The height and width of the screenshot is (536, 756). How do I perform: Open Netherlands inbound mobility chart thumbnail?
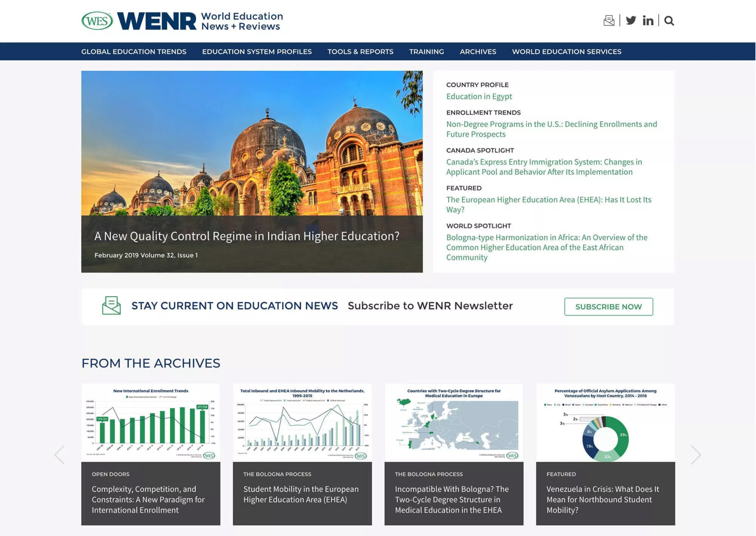pyautogui.click(x=302, y=423)
